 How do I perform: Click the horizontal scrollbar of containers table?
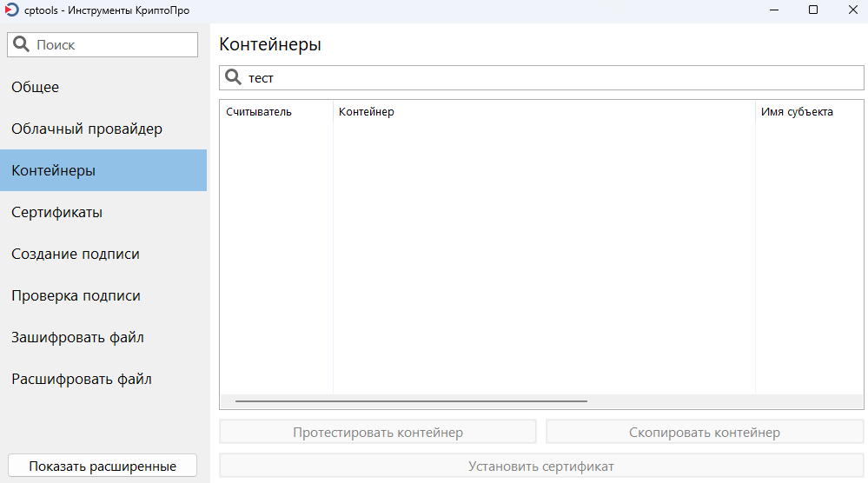pyautogui.click(x=411, y=401)
